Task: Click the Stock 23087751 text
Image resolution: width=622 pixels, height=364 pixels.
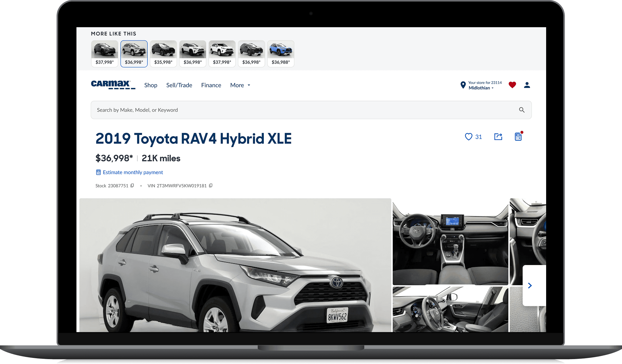Action: click(112, 186)
